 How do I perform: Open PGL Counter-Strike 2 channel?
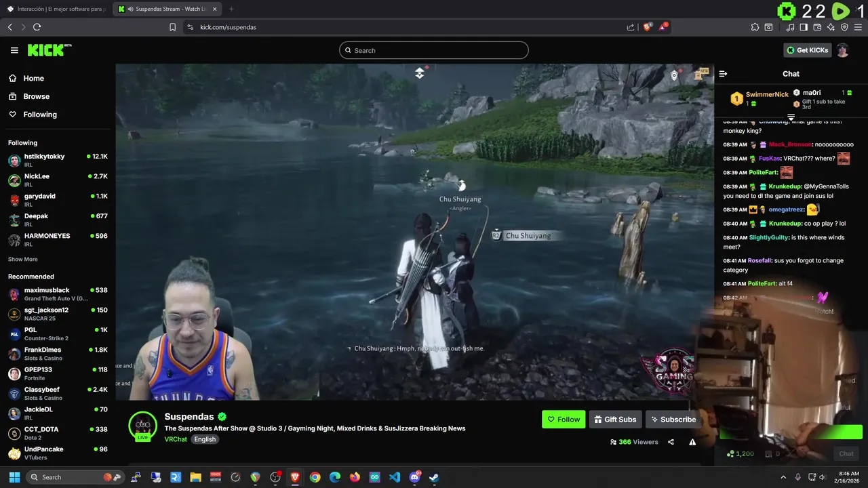click(58, 333)
